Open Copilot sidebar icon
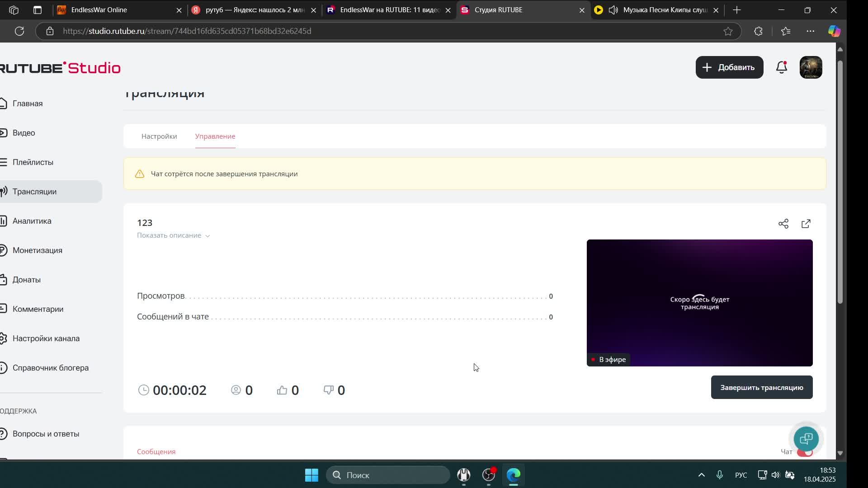Viewport: 868px width, 488px height. [834, 31]
